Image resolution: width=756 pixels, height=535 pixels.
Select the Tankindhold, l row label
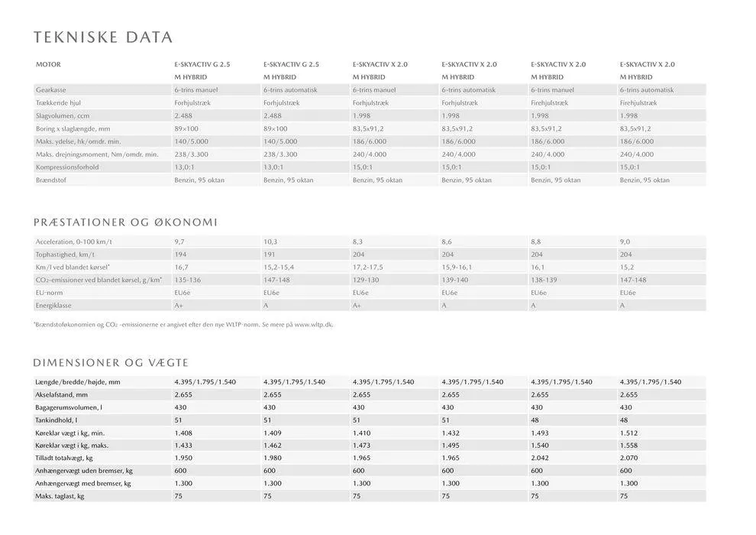point(56,420)
